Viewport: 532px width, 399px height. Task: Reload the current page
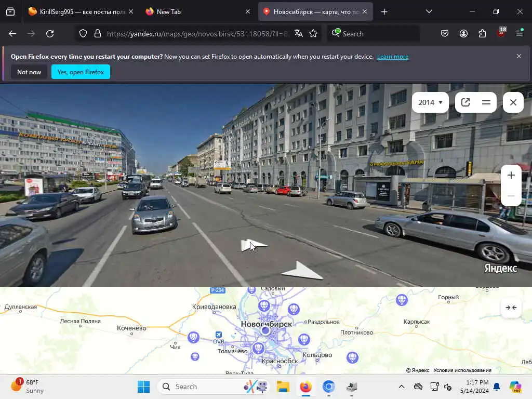tap(50, 34)
